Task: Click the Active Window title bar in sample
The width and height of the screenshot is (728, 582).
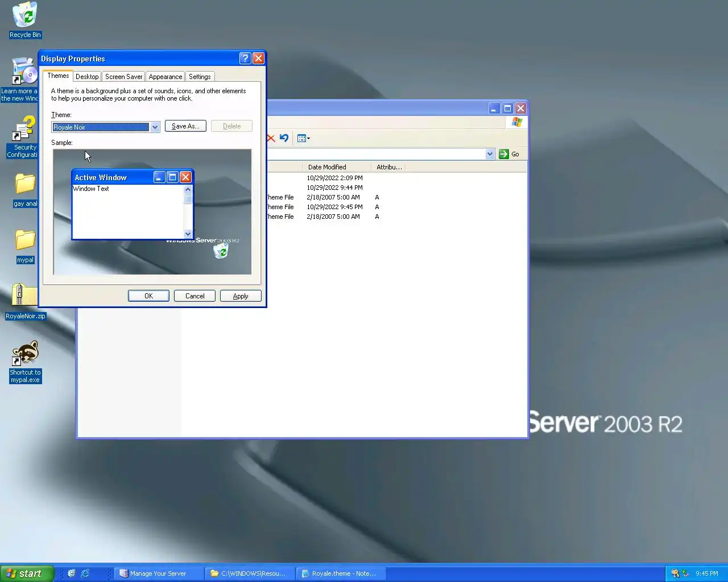Action: [x=133, y=177]
